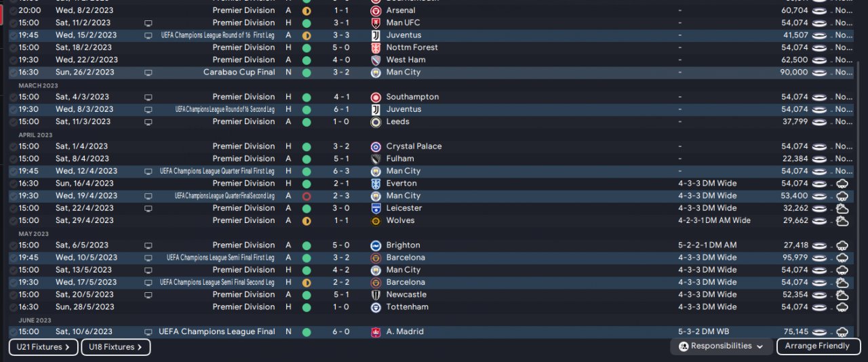Click the Tottenham club badge

click(376, 307)
